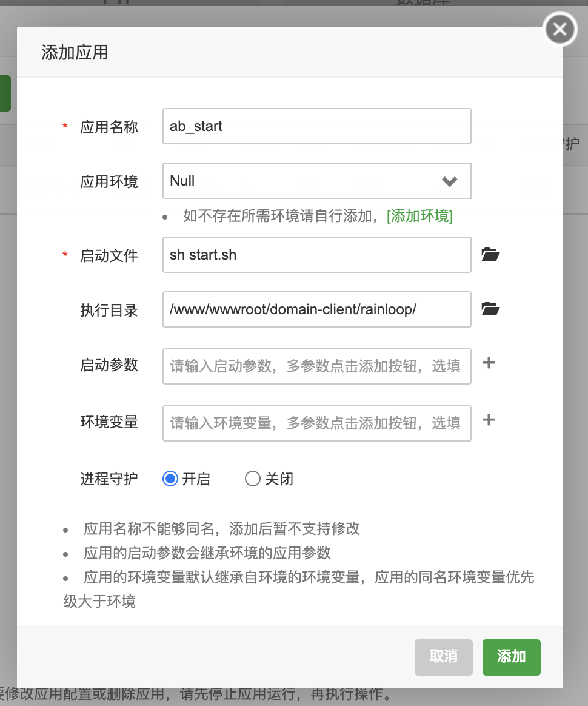Select 关闭 for 进程守护

point(252,479)
